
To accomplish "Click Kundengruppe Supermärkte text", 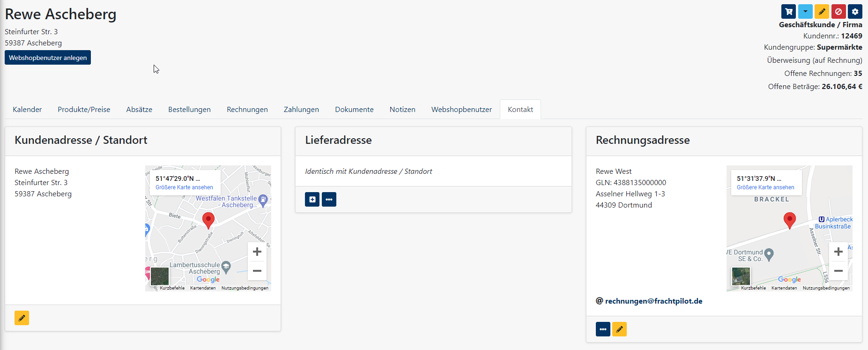I will (813, 47).
